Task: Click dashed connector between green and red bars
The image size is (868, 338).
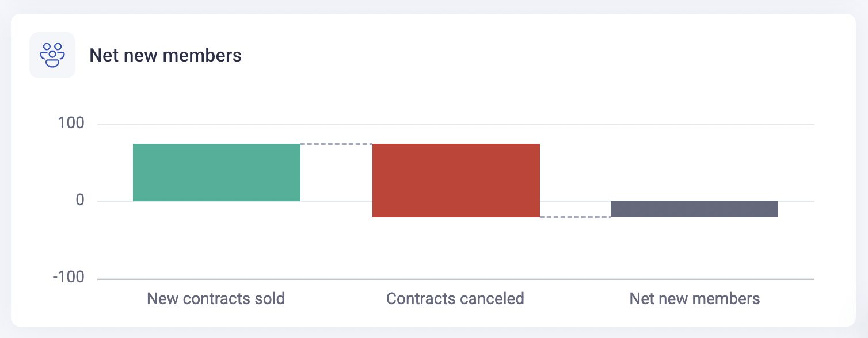Action: [x=336, y=144]
